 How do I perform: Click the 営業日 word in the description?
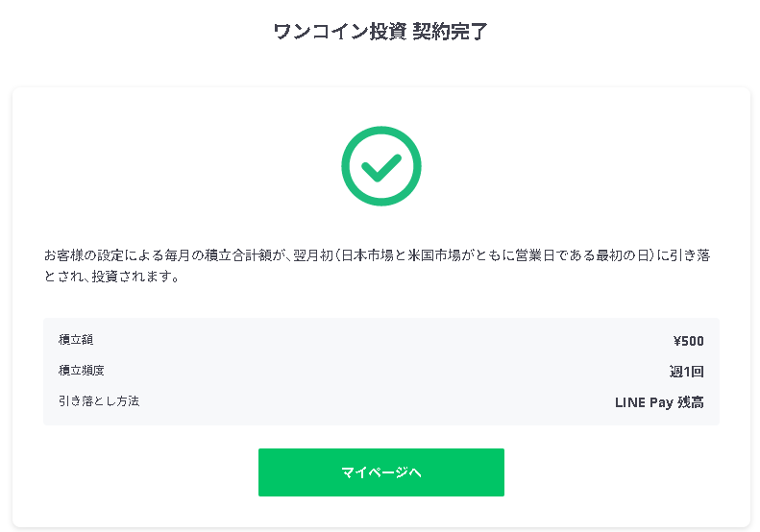pos(534,255)
